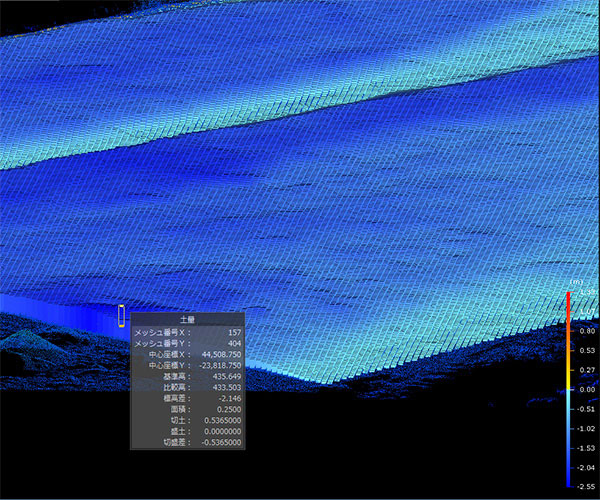Screen dimensions: 600x500
Task: Click the 0.53 orange level on legend
Action: pyautogui.click(x=587, y=350)
